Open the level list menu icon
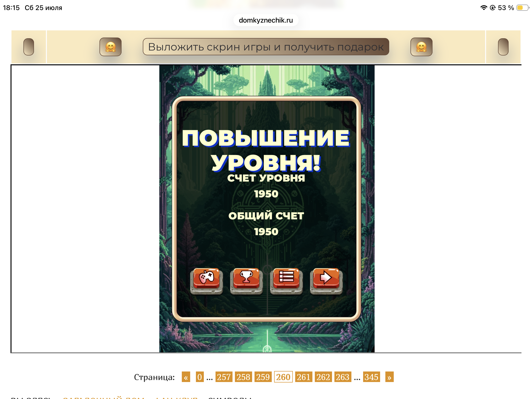The height and width of the screenshot is (399, 532). 286,281
